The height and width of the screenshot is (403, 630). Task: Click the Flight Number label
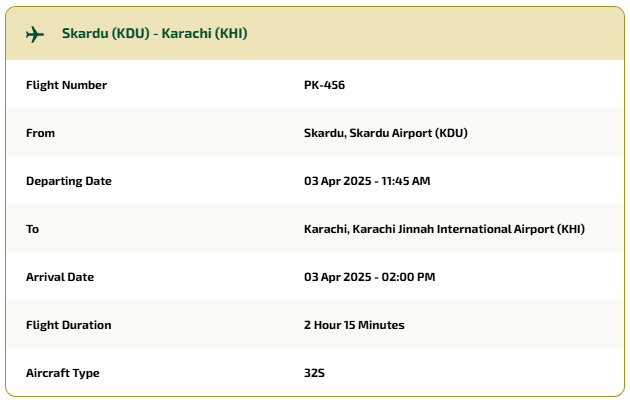(66, 85)
